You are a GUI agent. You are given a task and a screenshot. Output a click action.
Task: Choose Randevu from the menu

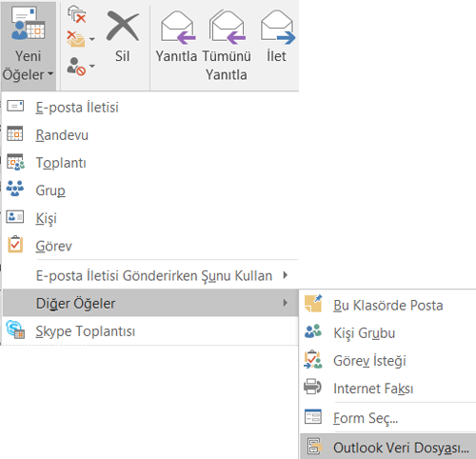[x=149, y=135]
